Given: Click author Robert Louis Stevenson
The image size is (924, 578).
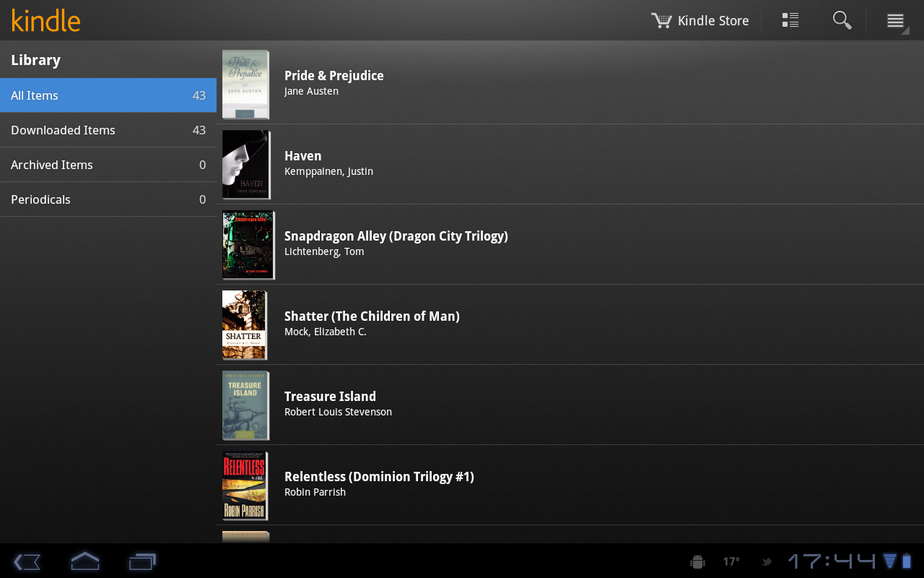Looking at the screenshot, I should (338, 412).
